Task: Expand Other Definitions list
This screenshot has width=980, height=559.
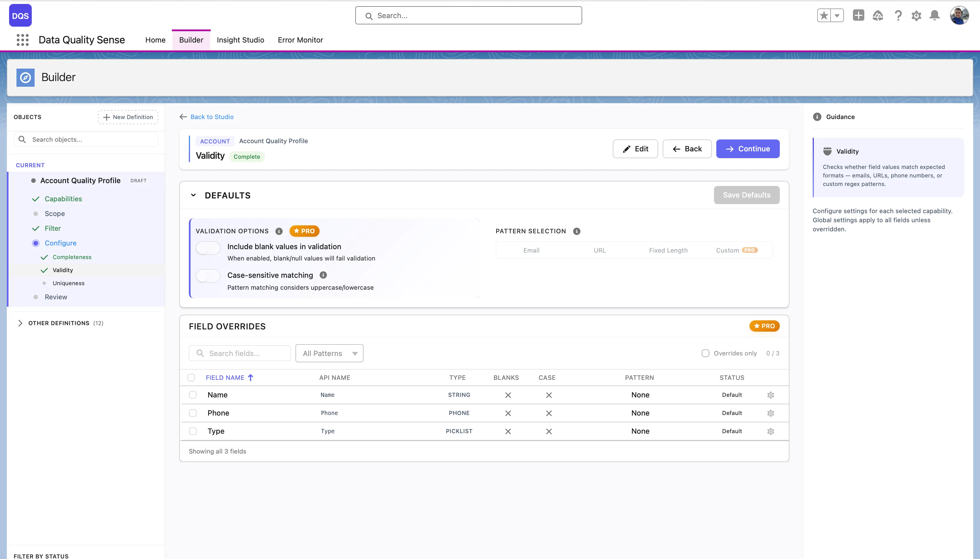Action: tap(20, 323)
